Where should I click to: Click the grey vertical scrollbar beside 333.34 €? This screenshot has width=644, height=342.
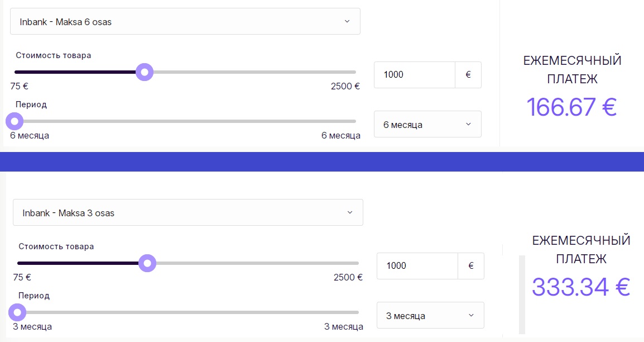coord(522,294)
